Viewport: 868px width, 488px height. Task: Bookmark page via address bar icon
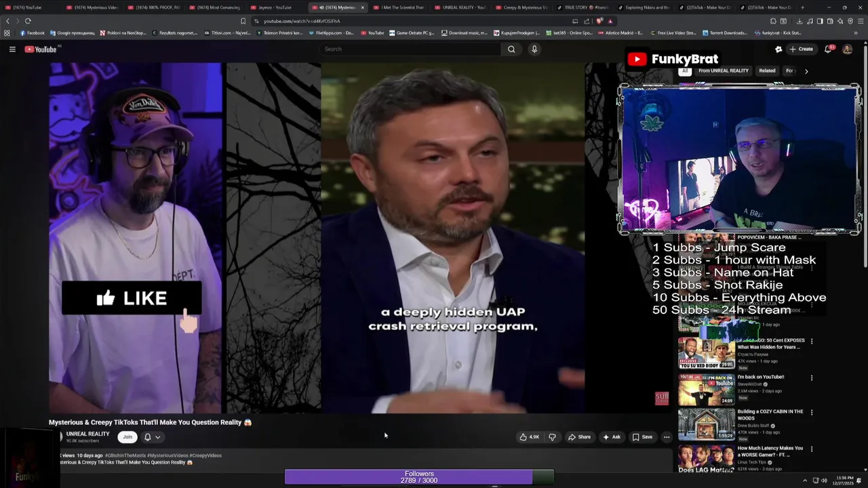pos(243,21)
